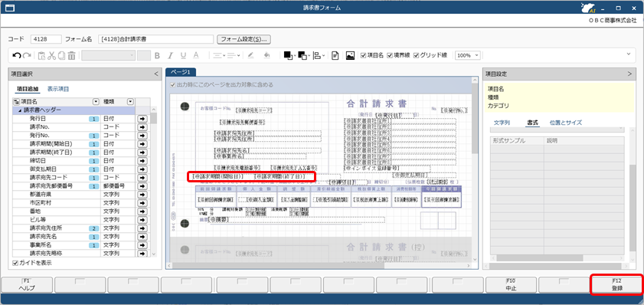Image resolution: width=644 pixels, height=305 pixels.
Task: Collapse the 請求書ヘッダー tree group
Action: coord(20,110)
